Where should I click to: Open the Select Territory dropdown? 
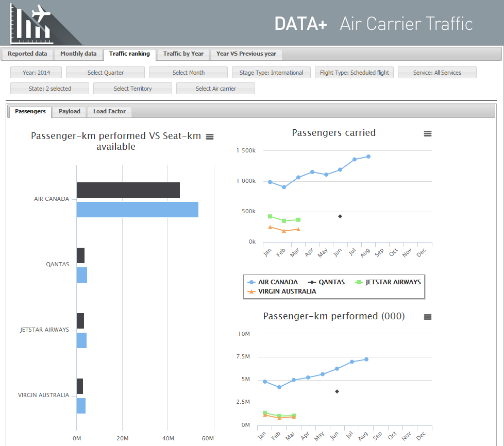tap(132, 89)
